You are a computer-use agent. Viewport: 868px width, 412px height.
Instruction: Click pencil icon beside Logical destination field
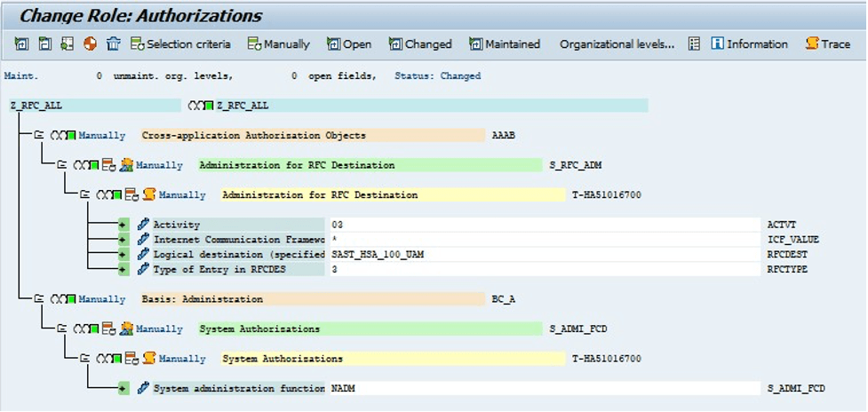point(143,254)
